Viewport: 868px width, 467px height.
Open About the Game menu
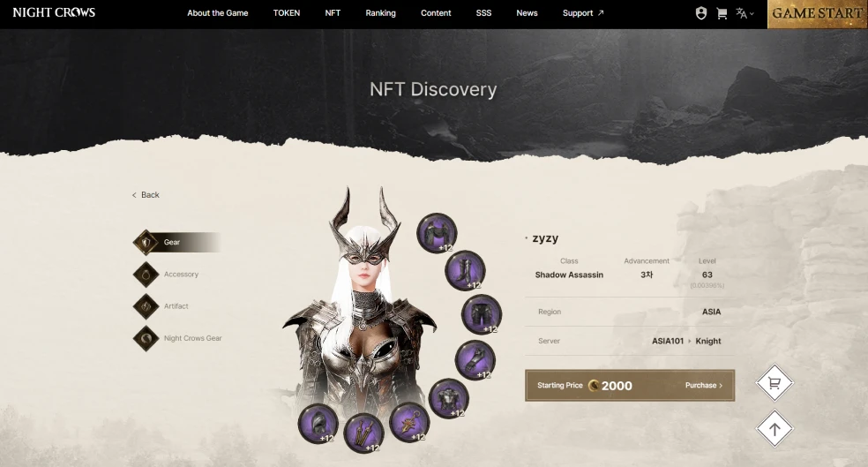point(218,13)
